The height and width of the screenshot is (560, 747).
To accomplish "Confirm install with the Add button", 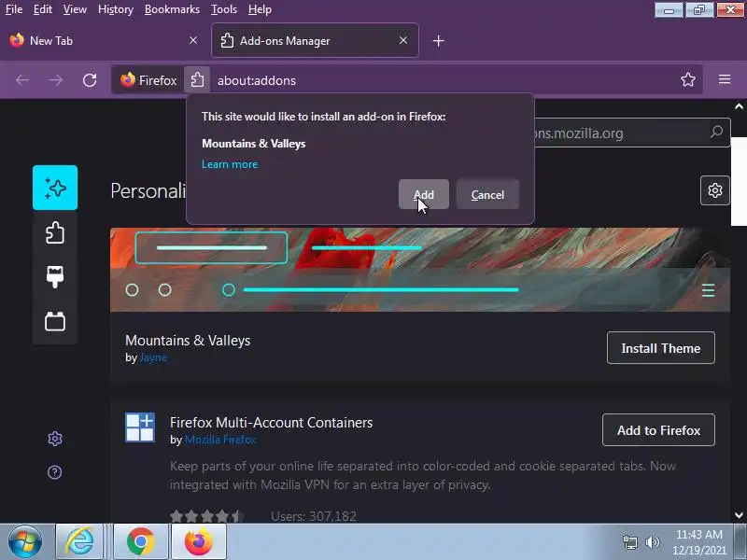I will tap(424, 194).
